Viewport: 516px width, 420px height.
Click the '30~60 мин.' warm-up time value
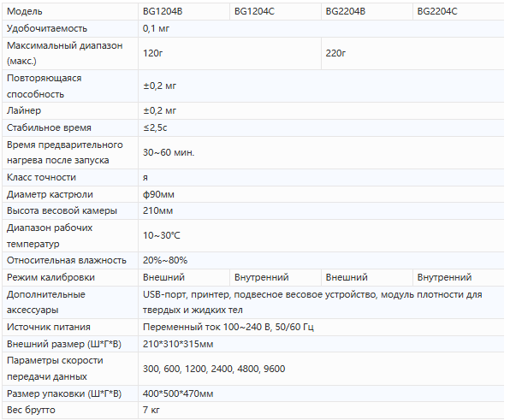[x=169, y=152]
